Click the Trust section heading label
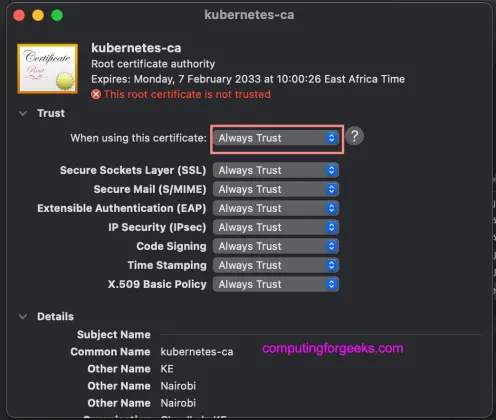496x420 pixels. [51, 113]
